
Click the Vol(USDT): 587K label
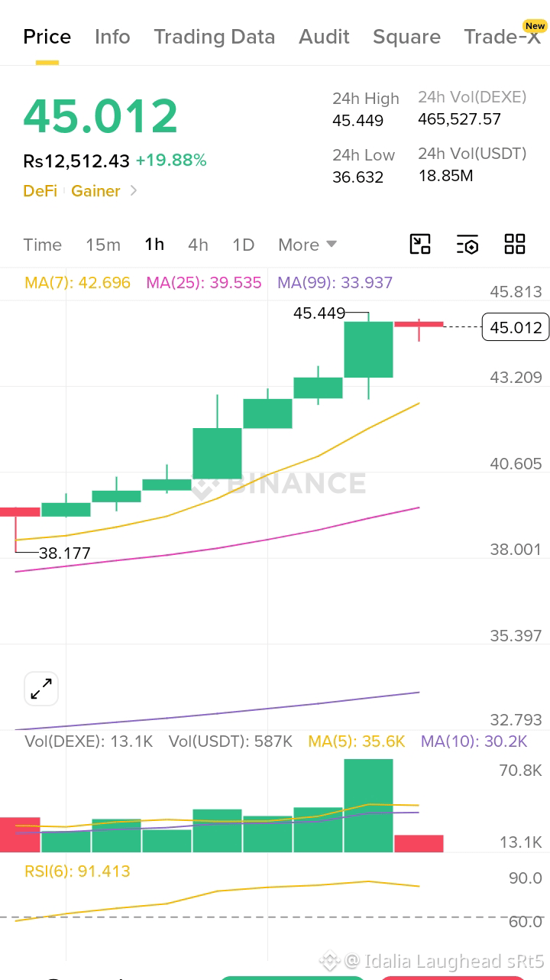point(231,741)
